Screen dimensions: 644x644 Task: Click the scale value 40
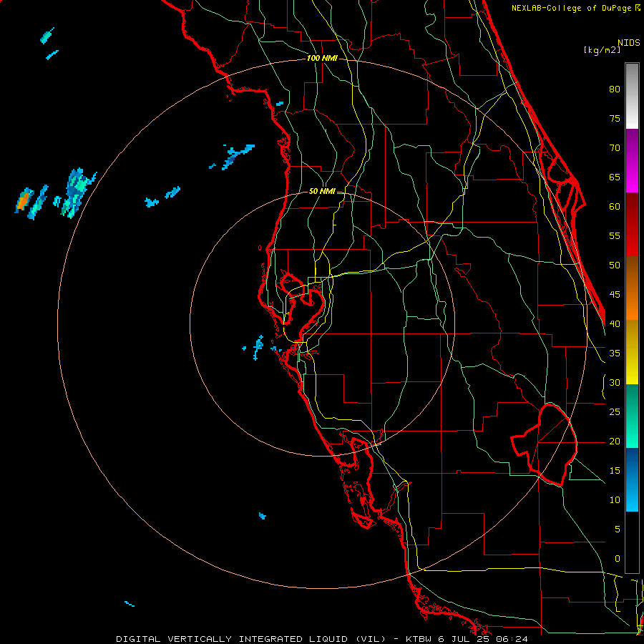click(615, 323)
